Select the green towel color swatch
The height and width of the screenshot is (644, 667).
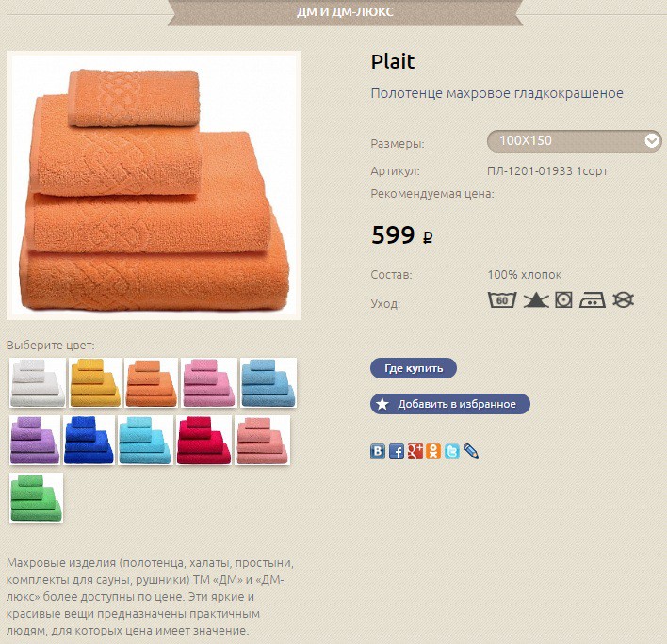(36, 497)
